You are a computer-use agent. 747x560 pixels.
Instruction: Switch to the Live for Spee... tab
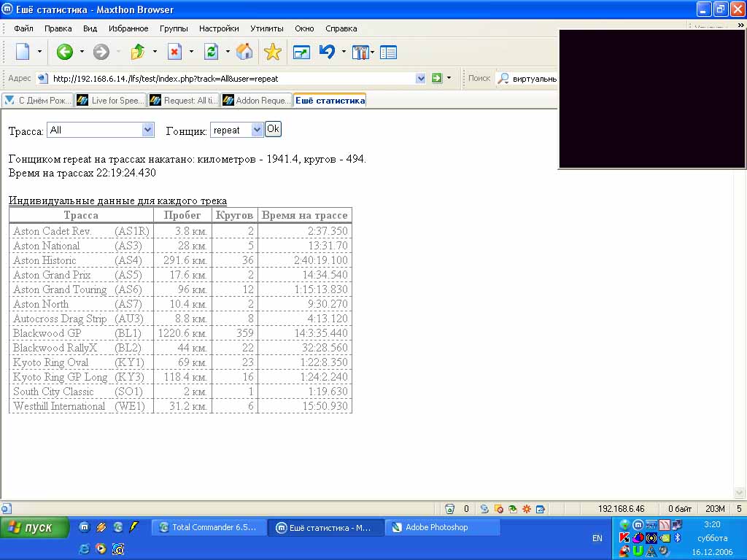(111, 101)
